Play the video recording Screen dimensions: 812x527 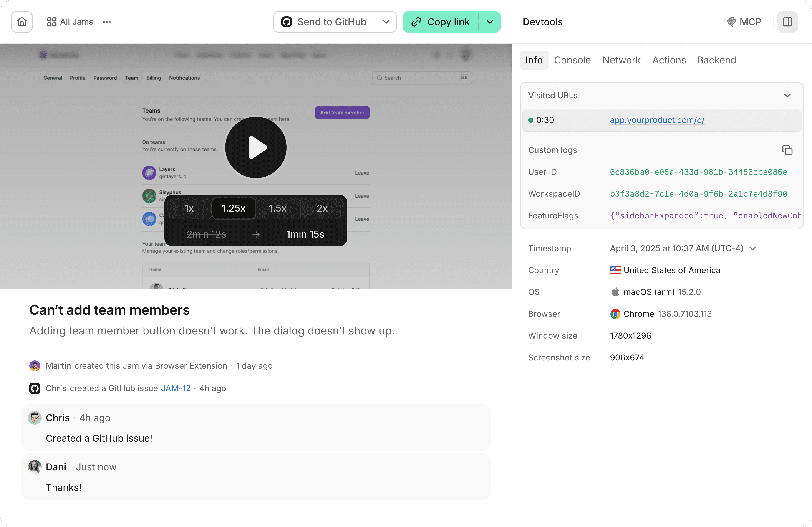click(x=256, y=147)
